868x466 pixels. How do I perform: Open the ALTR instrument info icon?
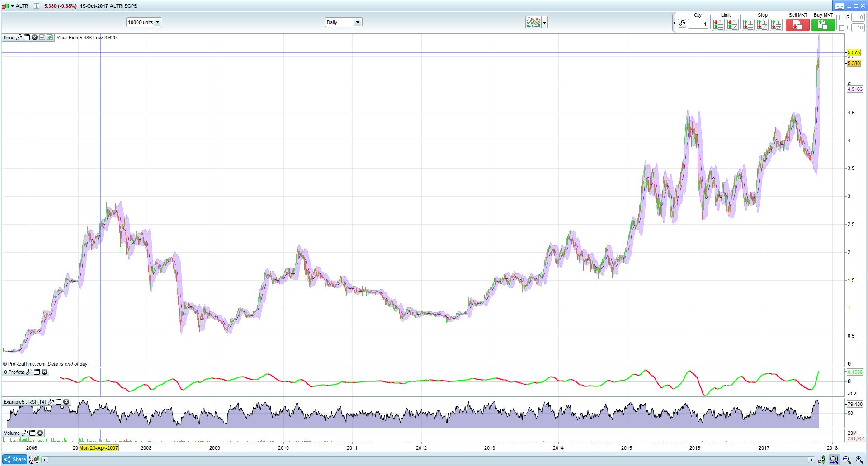(37, 6)
